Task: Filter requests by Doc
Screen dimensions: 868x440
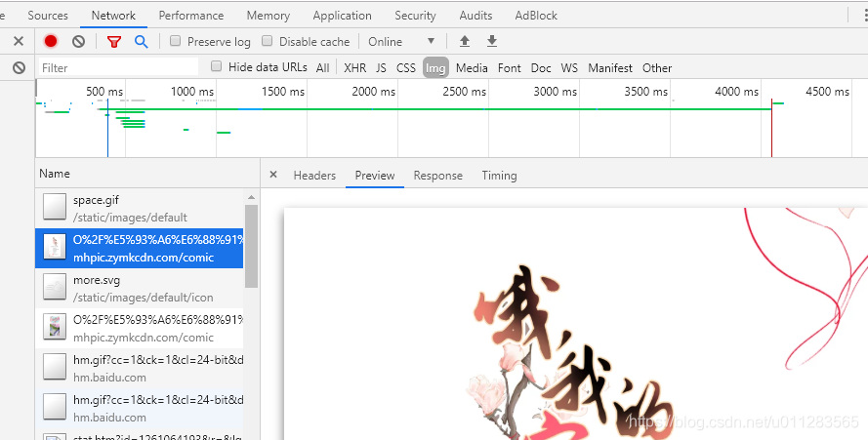Action: [541, 68]
